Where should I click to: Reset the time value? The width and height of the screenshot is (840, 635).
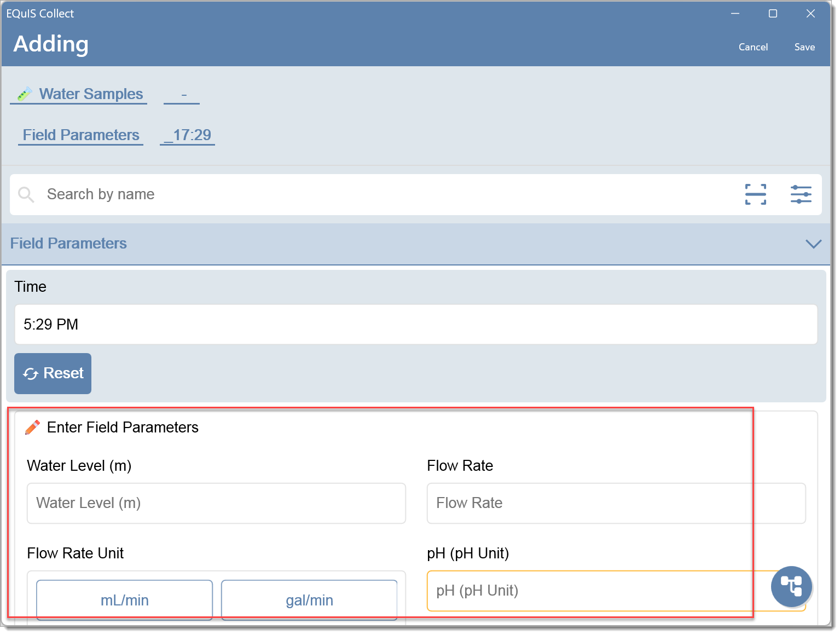tap(53, 373)
